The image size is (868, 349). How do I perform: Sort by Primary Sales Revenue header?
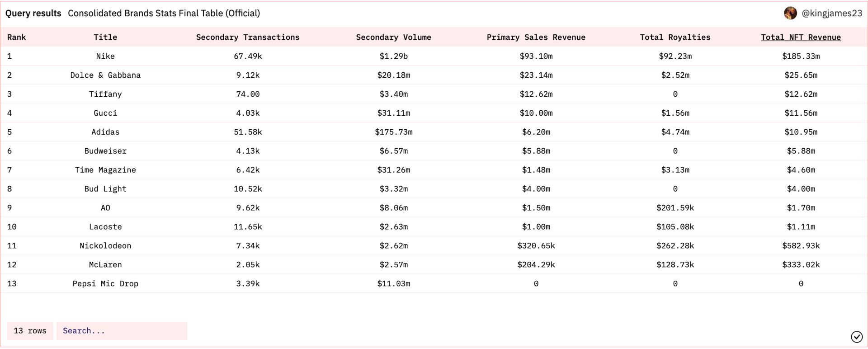tap(536, 37)
